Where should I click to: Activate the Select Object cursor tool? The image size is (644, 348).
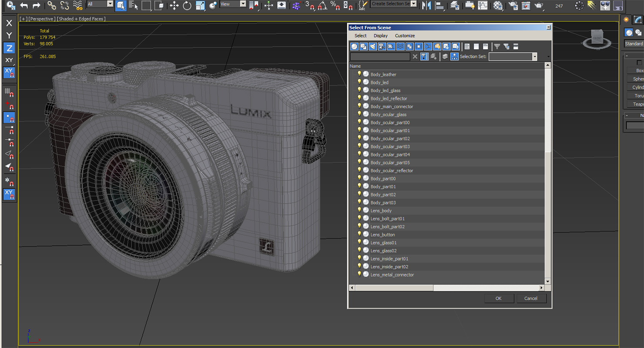(121, 5)
